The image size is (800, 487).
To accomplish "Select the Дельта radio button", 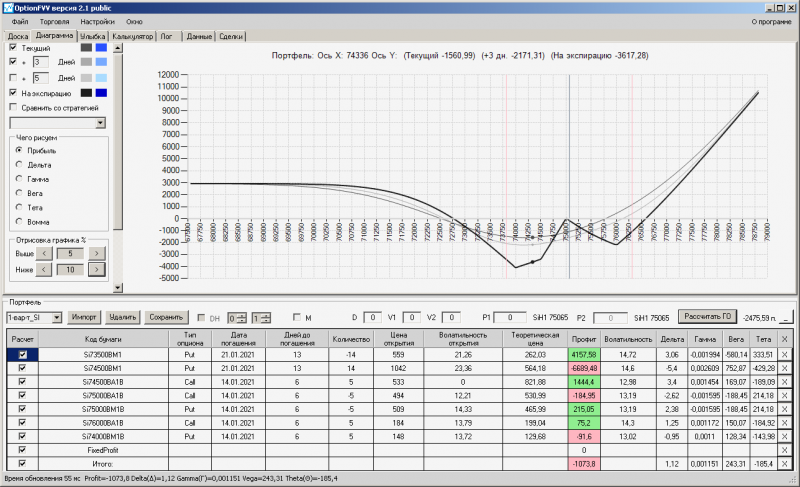I will pyautogui.click(x=19, y=164).
